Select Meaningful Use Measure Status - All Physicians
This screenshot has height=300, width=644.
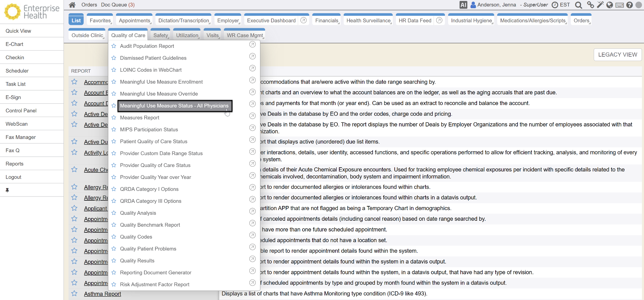[174, 106]
